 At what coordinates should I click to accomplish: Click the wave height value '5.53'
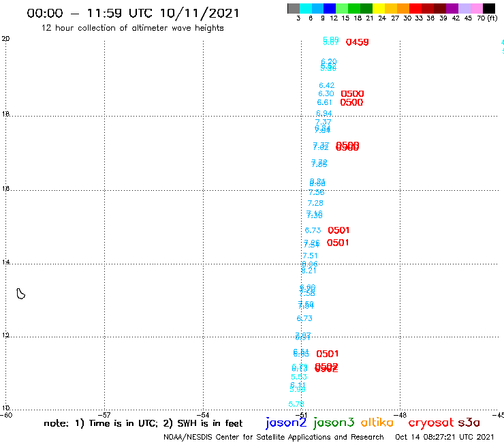pos(299,377)
